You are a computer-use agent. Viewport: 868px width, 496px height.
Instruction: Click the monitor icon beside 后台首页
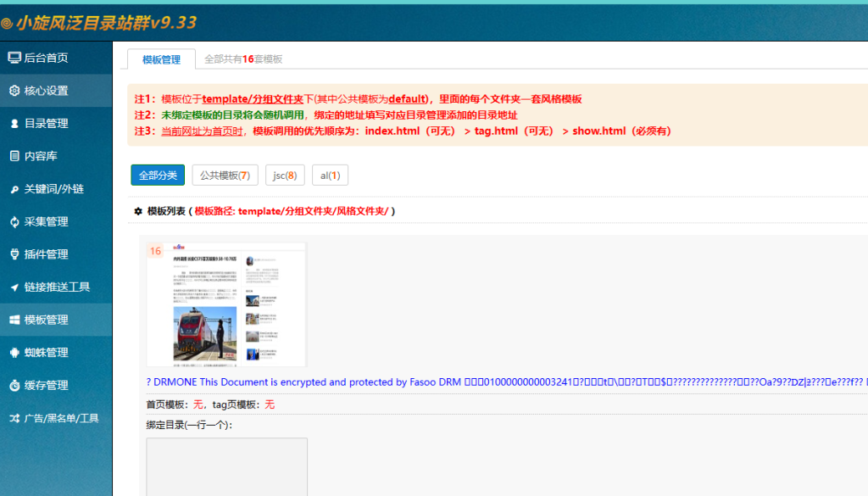14,58
